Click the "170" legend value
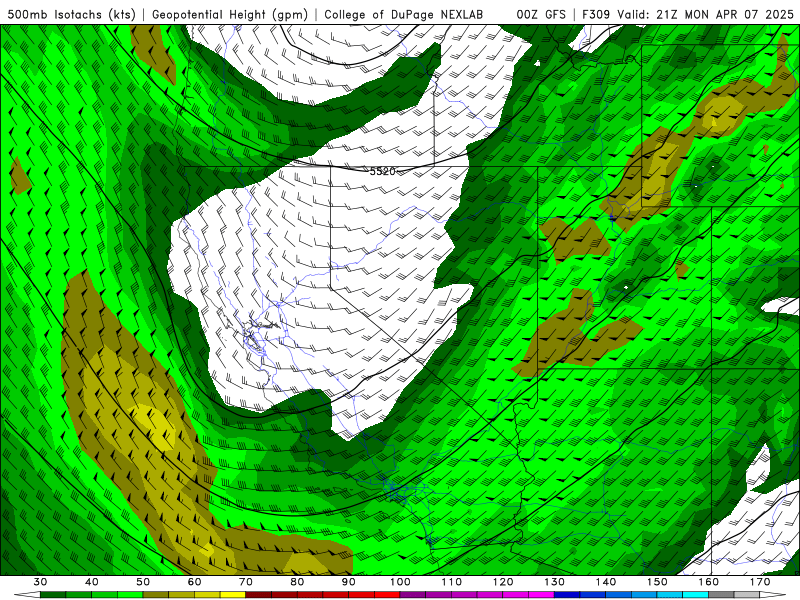Image resolution: width=800 pixels, height=600 pixels. pyautogui.click(x=760, y=582)
